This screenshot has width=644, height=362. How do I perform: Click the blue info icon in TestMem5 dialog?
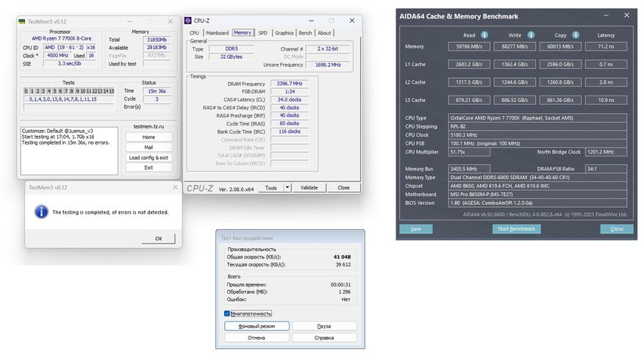(x=40, y=212)
